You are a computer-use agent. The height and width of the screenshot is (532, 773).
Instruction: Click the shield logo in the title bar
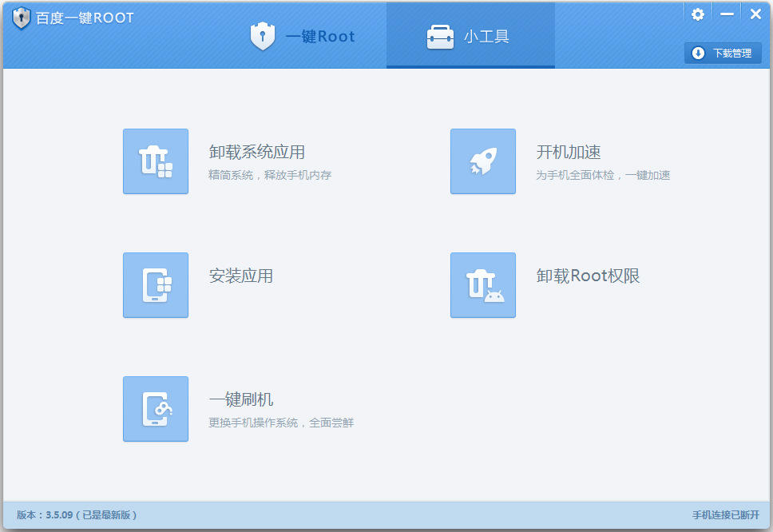click(x=21, y=17)
